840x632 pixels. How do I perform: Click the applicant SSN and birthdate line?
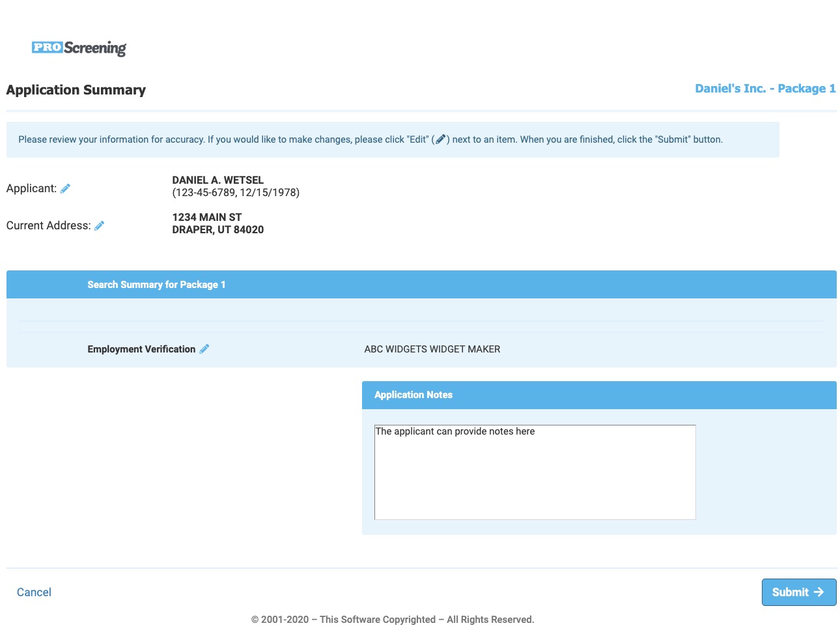click(x=236, y=193)
